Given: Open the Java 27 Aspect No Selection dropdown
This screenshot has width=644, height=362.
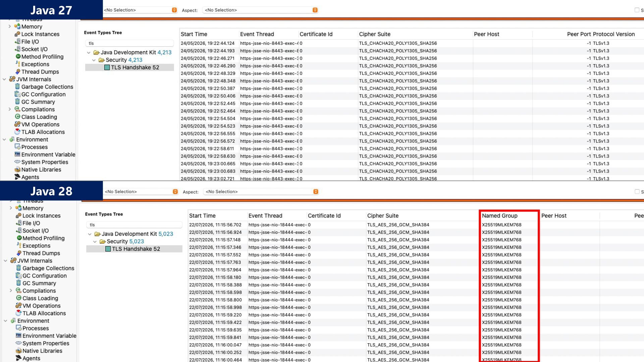Looking at the screenshot, I should [260, 10].
